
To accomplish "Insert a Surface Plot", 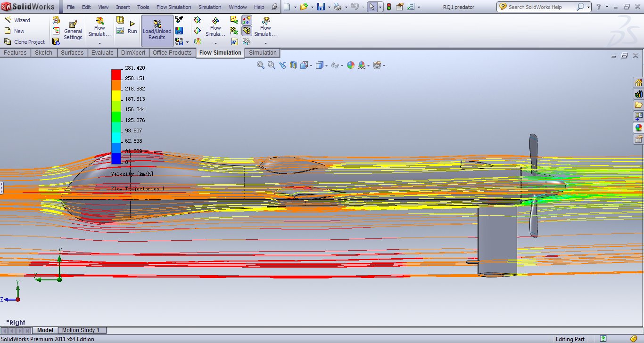I will (x=198, y=31).
